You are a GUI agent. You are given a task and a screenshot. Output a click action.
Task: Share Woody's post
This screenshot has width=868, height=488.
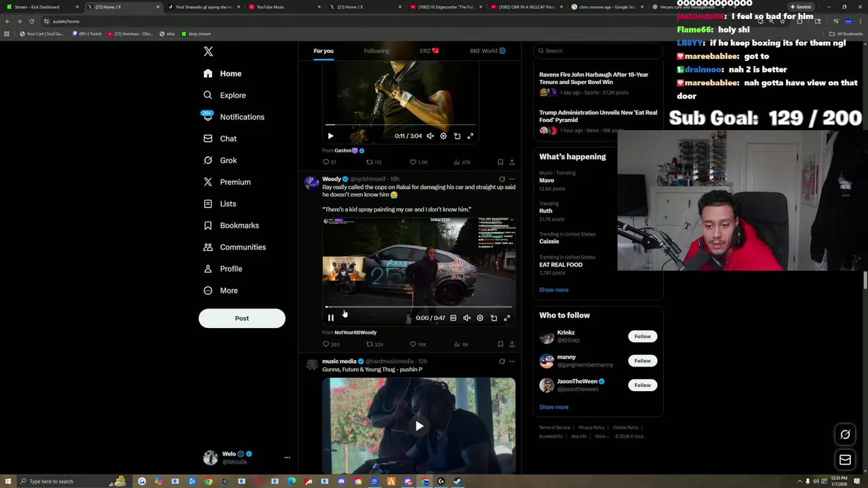coord(512,344)
